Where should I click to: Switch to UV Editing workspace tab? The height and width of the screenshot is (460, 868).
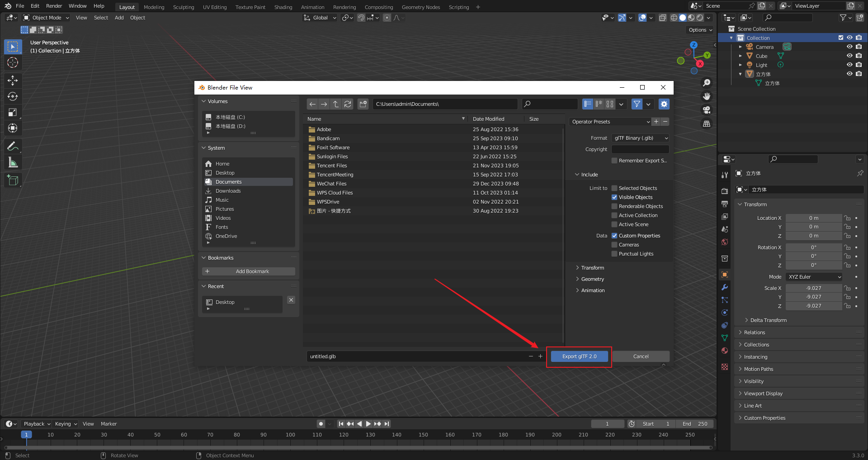pyautogui.click(x=215, y=7)
